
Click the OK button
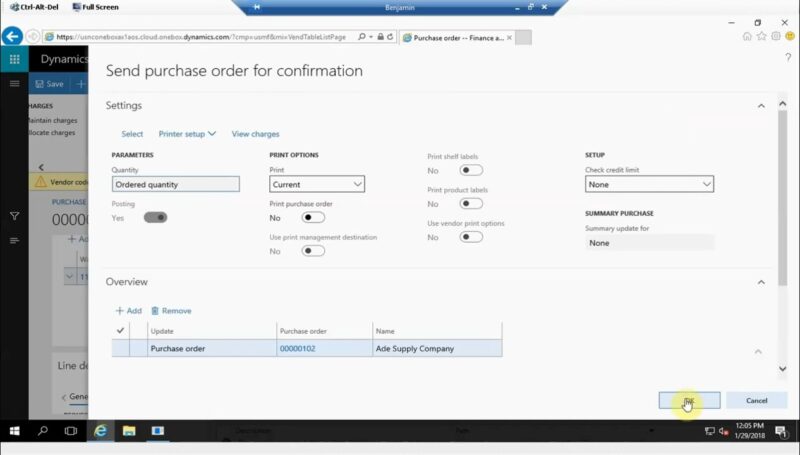click(689, 400)
